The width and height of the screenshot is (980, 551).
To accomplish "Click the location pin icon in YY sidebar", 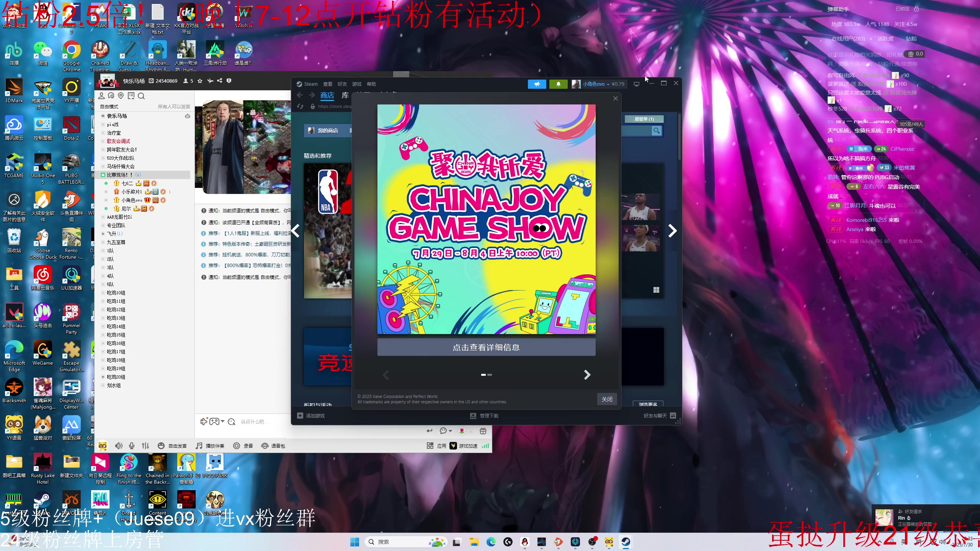I will point(121,96).
